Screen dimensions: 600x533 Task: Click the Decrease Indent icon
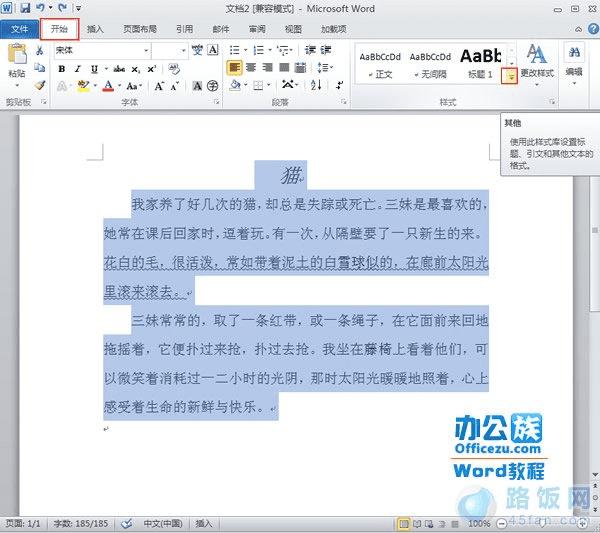pos(310,50)
